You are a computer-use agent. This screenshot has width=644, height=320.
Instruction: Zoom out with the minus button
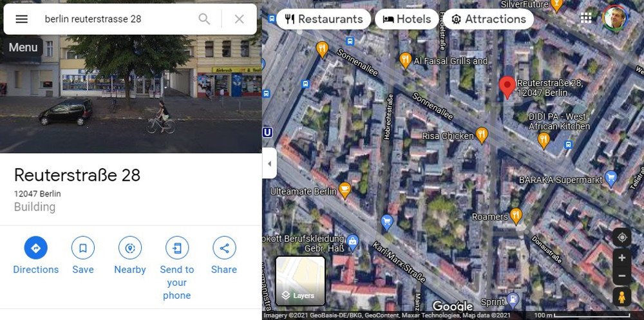622,276
